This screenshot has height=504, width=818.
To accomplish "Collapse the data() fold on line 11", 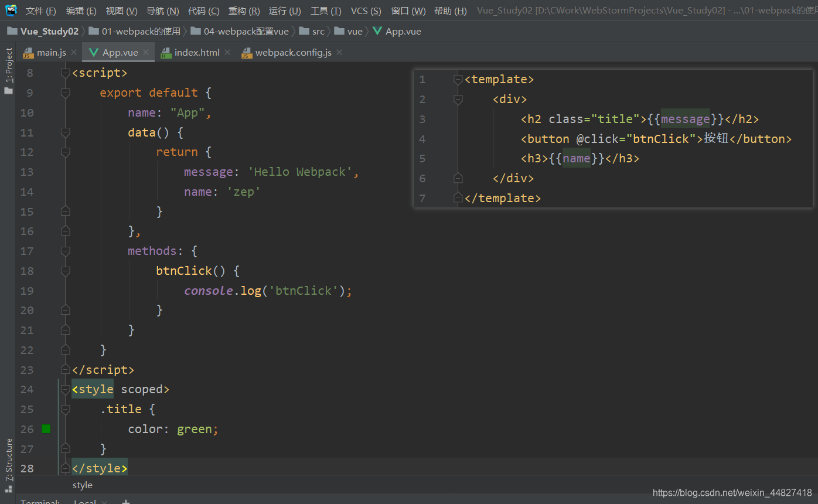I will pyautogui.click(x=66, y=132).
